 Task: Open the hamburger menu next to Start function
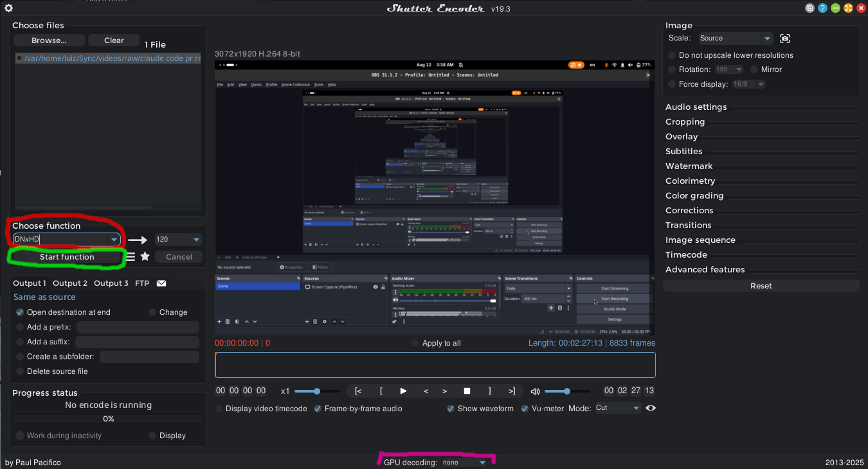pyautogui.click(x=131, y=256)
